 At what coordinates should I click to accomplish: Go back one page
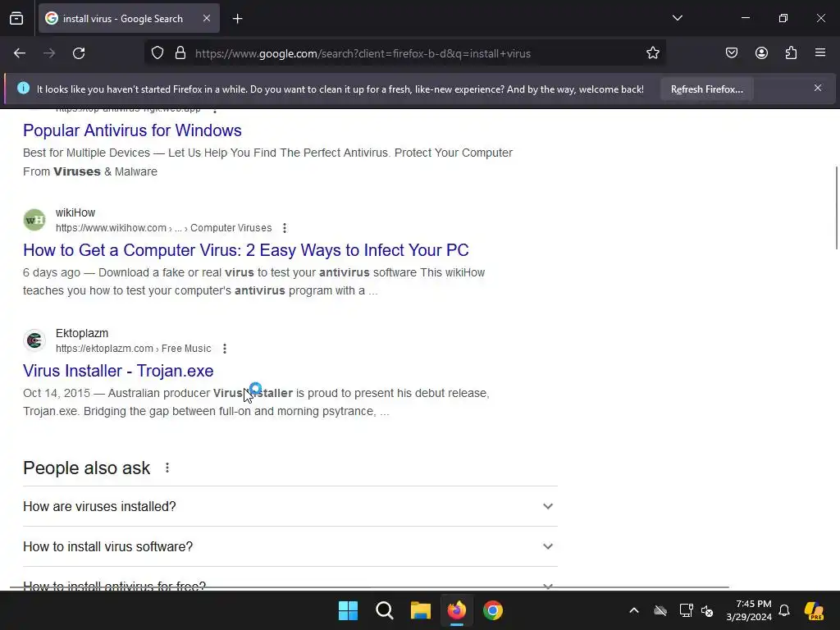click(x=20, y=53)
